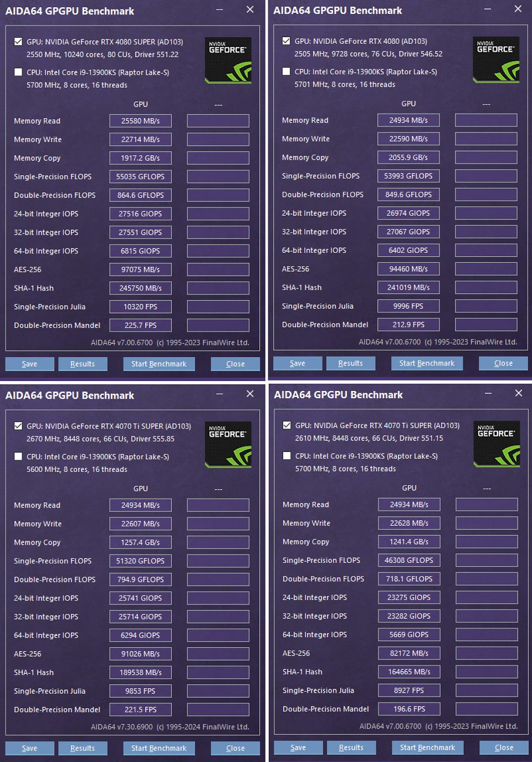Viewport: 532px width, 762px height.
Task: Click empty comparison field beside 25580 MB/s
Action: (218, 121)
